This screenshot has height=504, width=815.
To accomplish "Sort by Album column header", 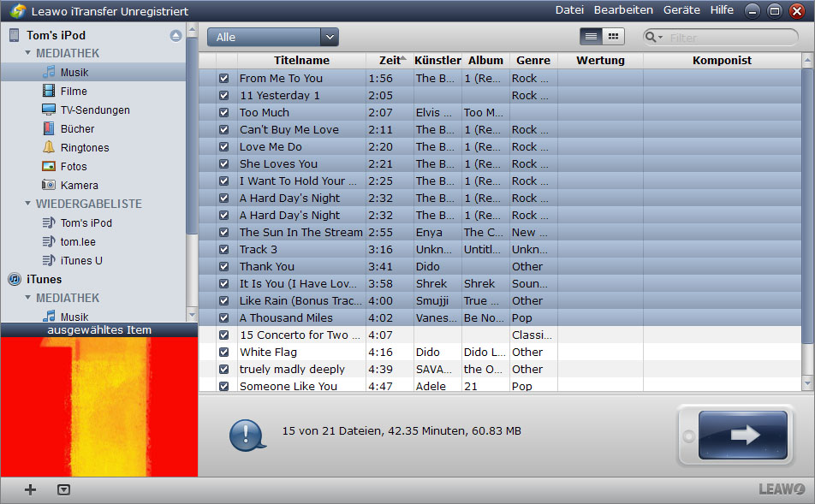I will (x=485, y=60).
